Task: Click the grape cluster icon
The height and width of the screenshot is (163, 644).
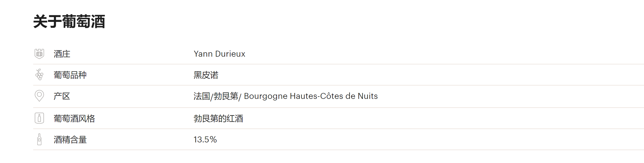Action: point(39,75)
